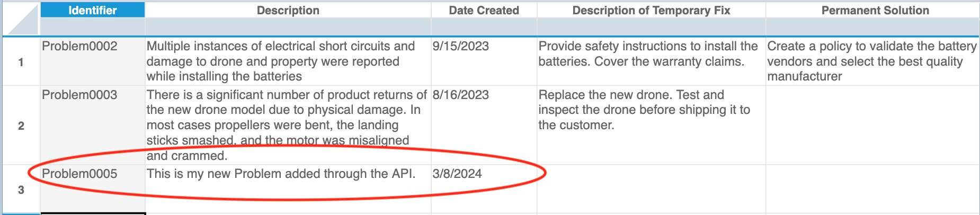The width and height of the screenshot is (980, 215).
Task: Click the Permanent Solution column header
Action: click(875, 10)
